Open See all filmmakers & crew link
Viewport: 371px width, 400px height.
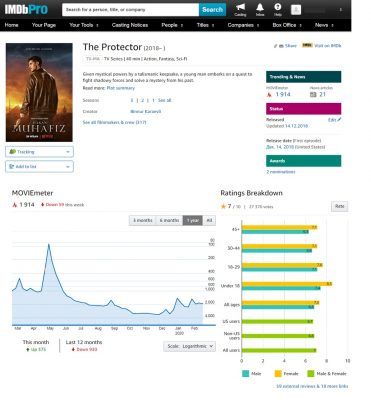point(114,122)
